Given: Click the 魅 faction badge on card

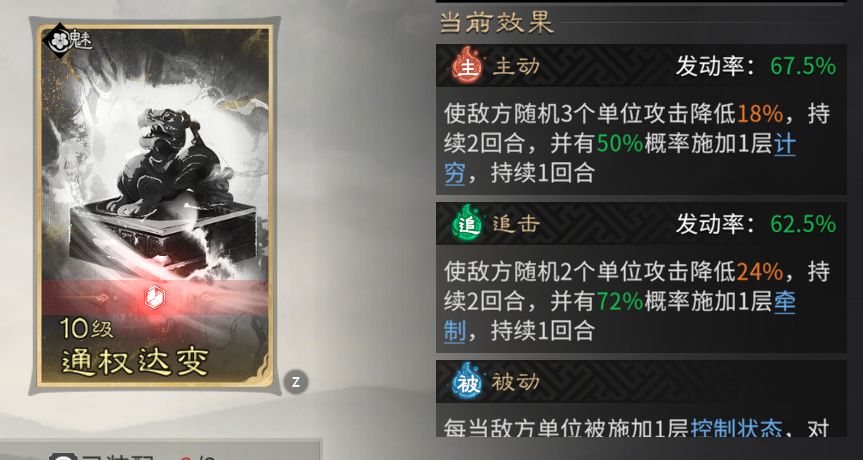Looking at the screenshot, I should 68,40.
